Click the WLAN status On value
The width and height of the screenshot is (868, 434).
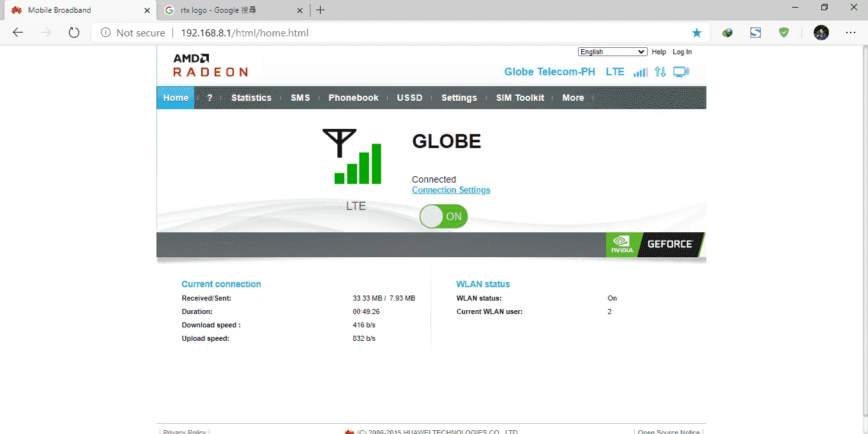[613, 298]
